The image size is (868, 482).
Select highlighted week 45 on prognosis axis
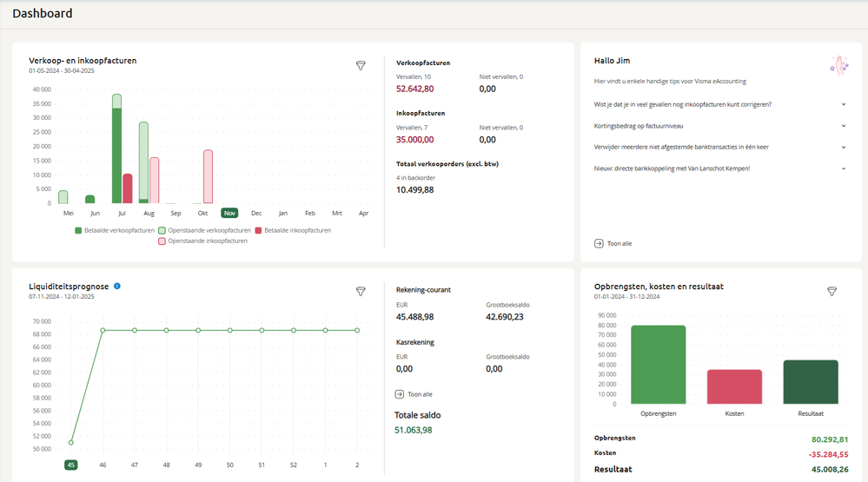(71, 465)
